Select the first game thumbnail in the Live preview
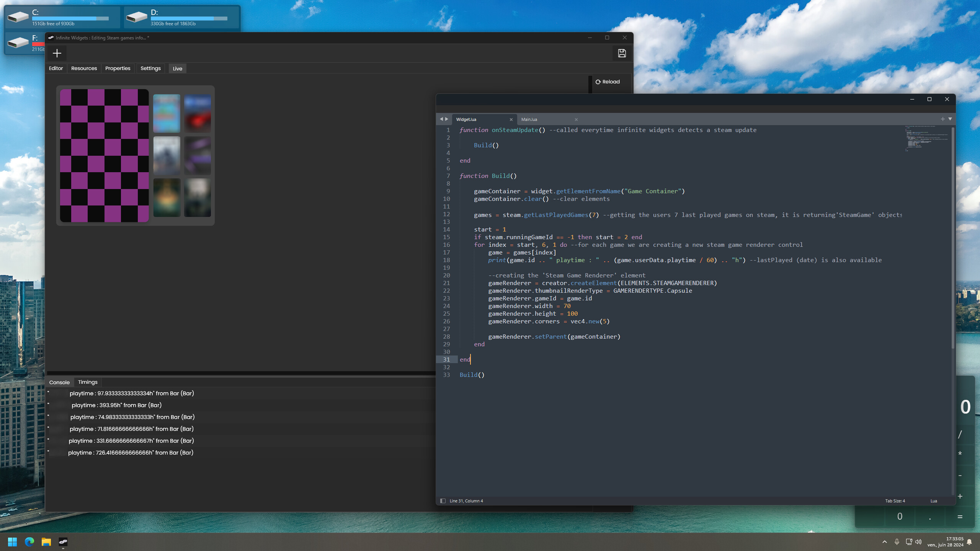 point(166,113)
